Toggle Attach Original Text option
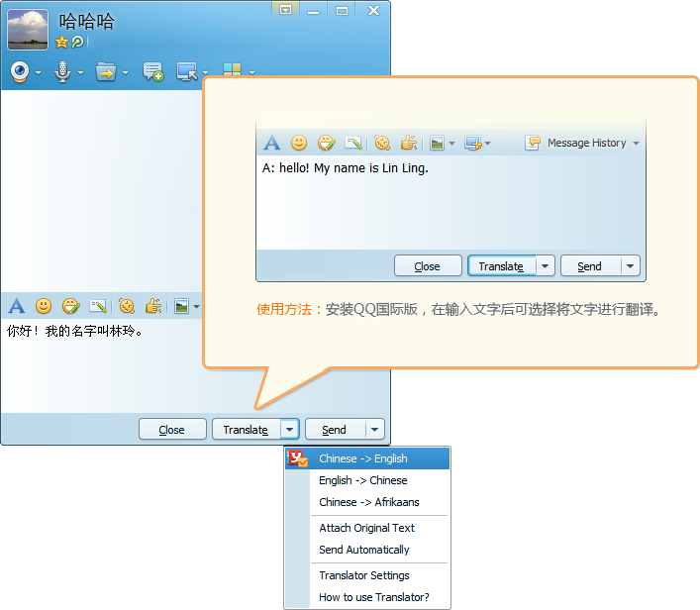 366,528
